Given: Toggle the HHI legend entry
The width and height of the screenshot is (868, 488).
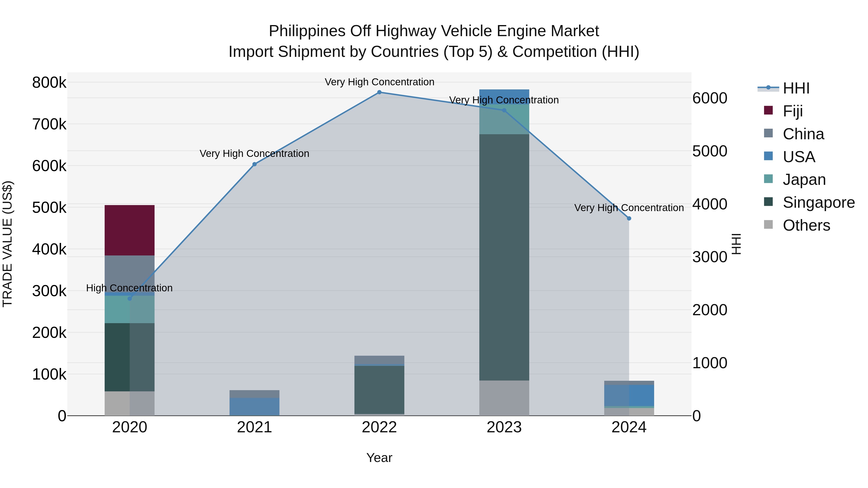Looking at the screenshot, I should point(783,88).
